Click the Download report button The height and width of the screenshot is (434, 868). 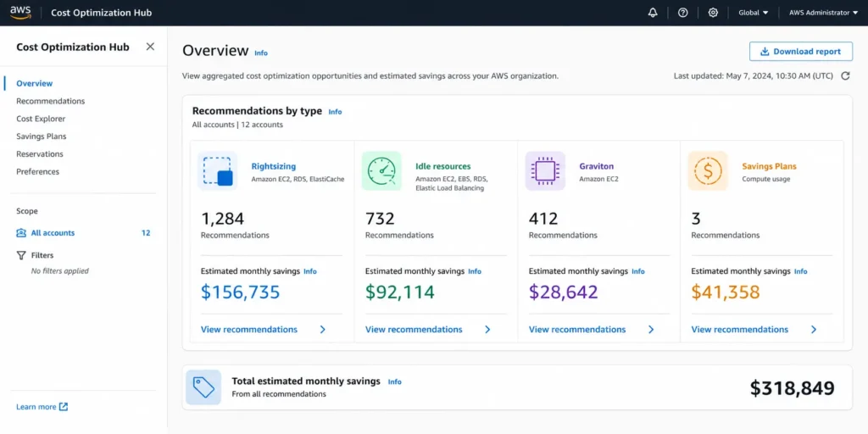pyautogui.click(x=801, y=52)
